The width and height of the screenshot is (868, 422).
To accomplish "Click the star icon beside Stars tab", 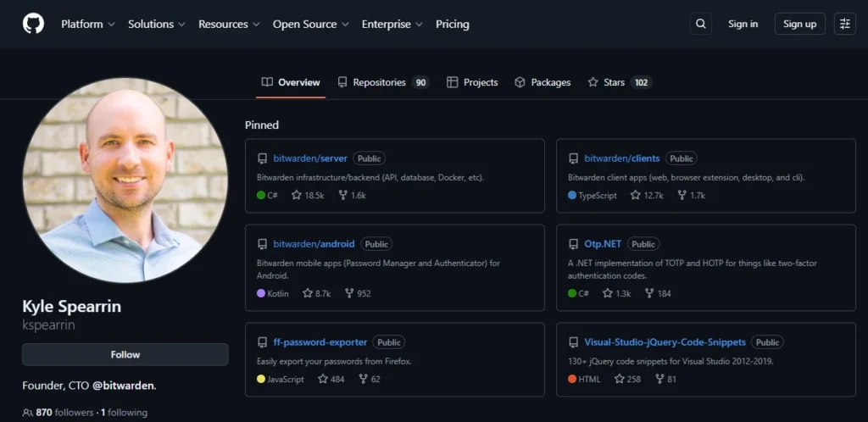I will click(x=593, y=82).
